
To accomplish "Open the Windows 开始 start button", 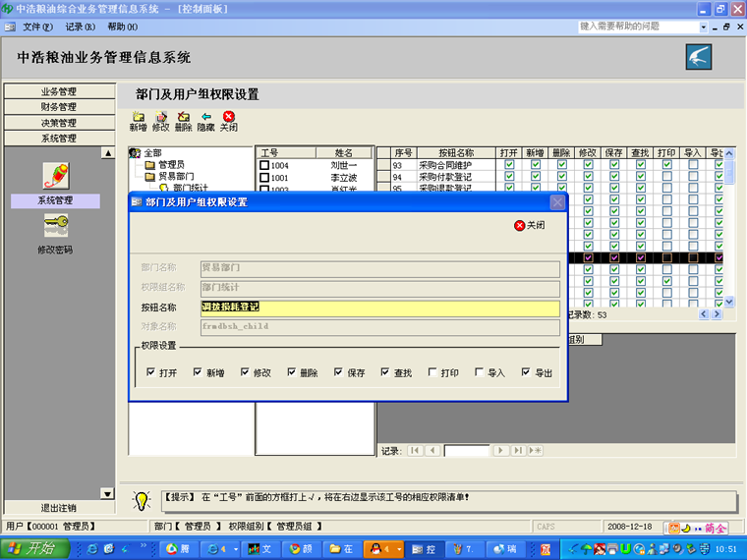I will (x=34, y=549).
